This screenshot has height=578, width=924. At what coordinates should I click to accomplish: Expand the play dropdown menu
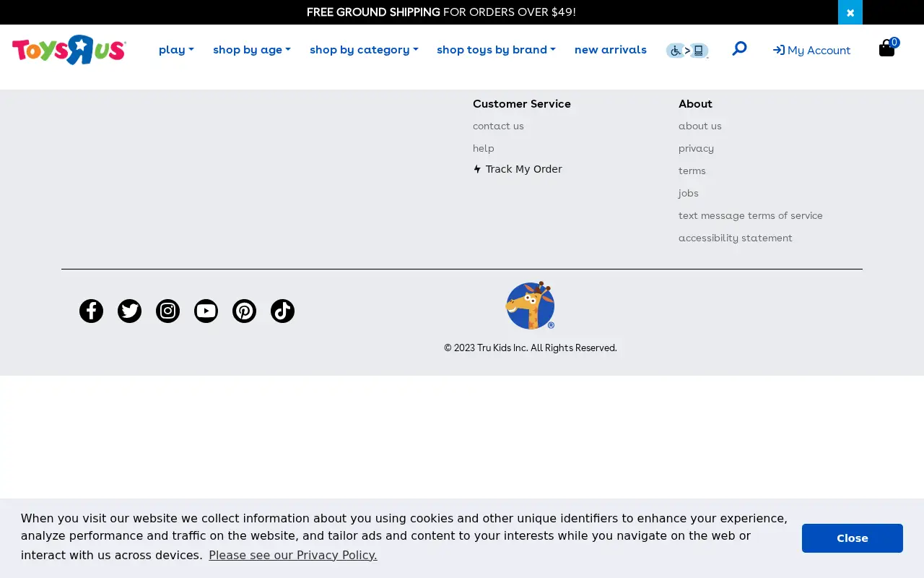pos(176,49)
